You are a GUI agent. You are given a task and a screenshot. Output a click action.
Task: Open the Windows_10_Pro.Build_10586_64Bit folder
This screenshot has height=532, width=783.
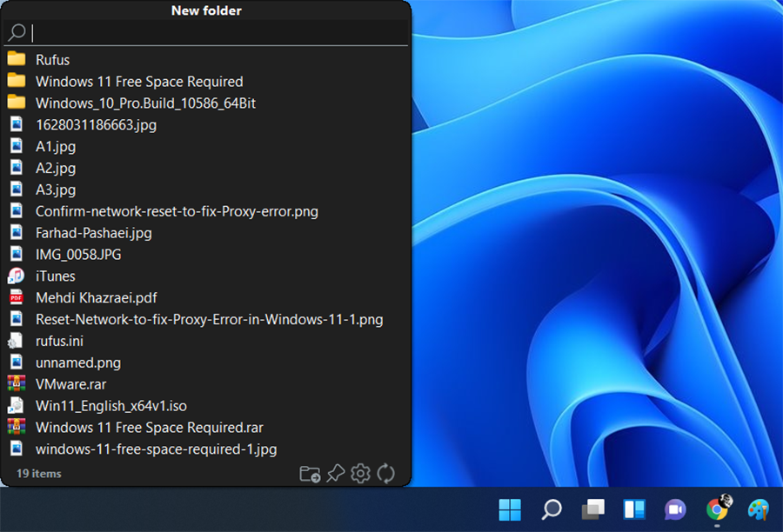pos(145,103)
